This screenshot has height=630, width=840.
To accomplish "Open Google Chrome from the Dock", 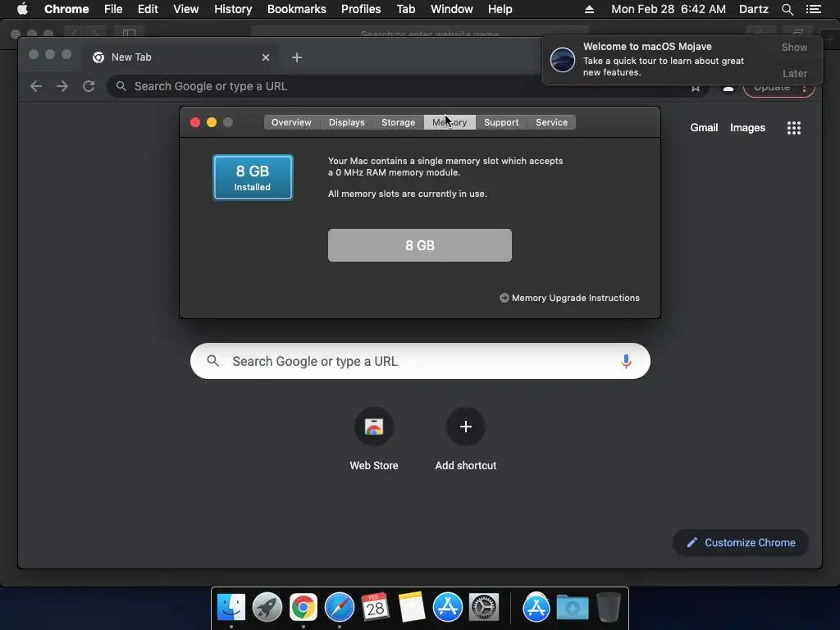I will (x=304, y=608).
